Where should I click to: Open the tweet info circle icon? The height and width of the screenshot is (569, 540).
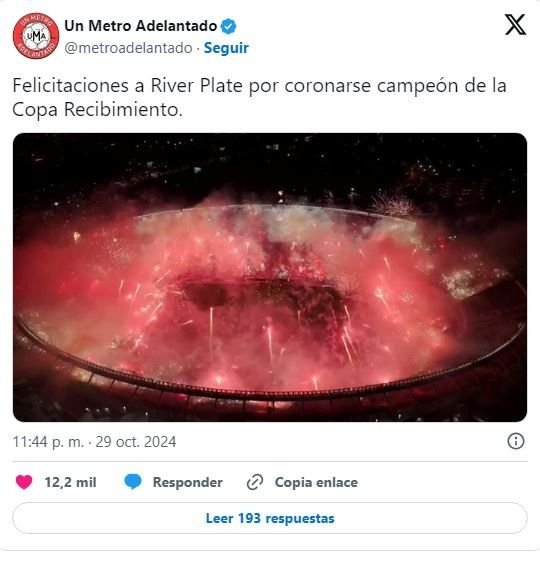516,442
